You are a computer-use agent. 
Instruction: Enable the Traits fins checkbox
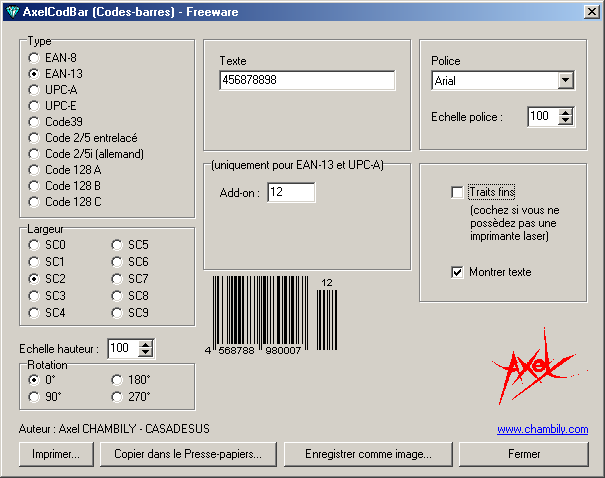458,191
